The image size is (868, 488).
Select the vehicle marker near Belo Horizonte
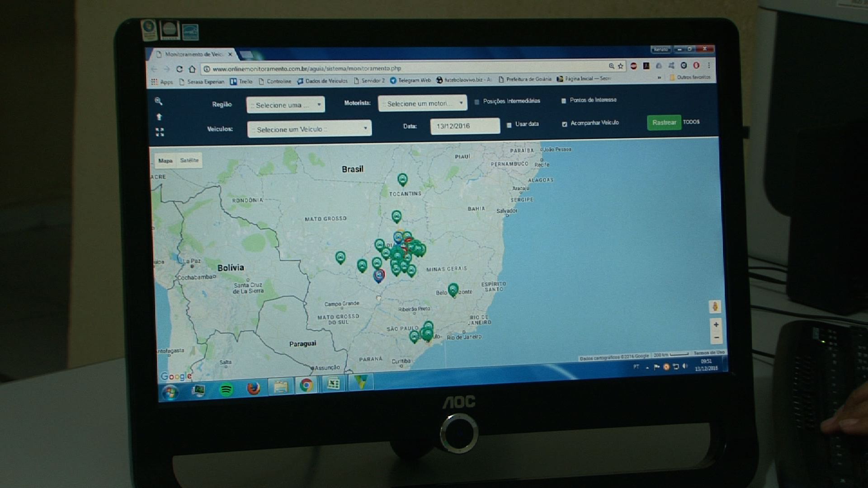tap(453, 289)
